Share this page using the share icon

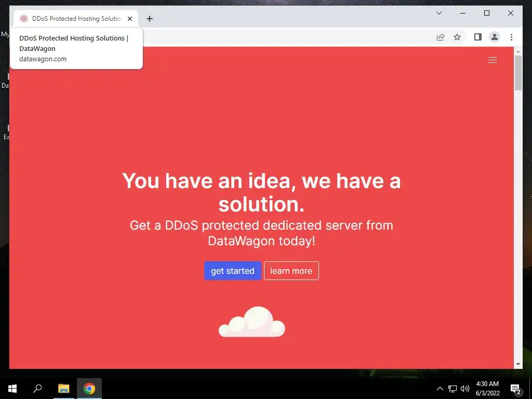click(x=441, y=37)
